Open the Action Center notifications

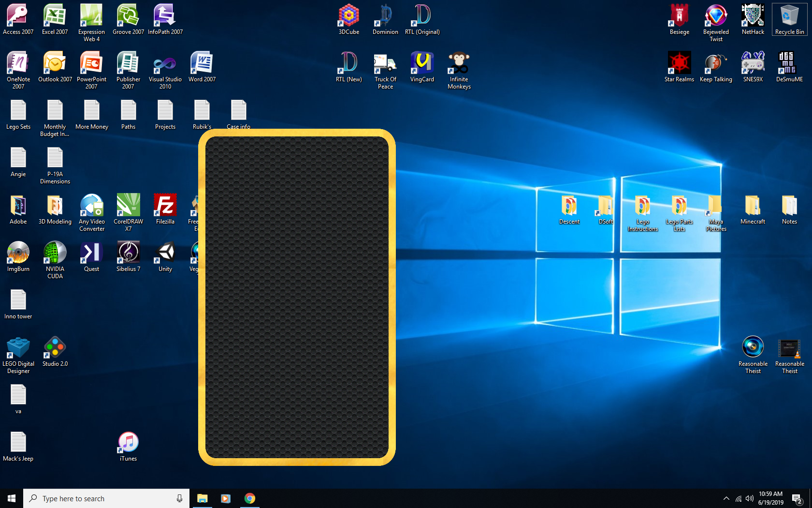pos(797,498)
